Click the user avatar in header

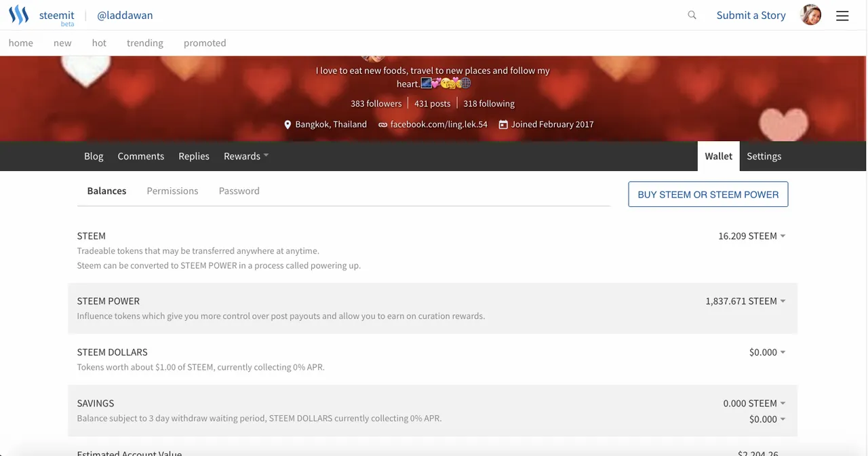click(811, 15)
